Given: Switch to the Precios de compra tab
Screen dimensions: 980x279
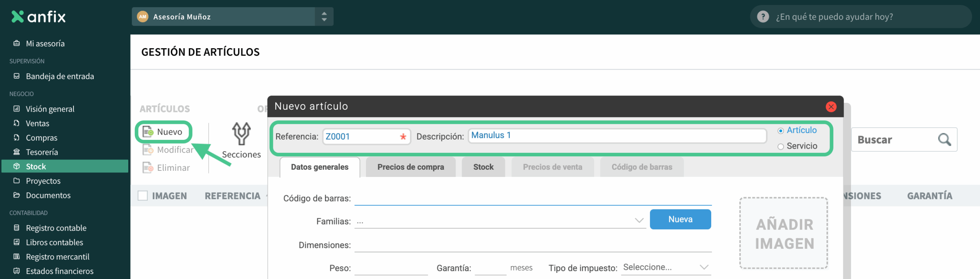Looking at the screenshot, I should pos(410,167).
